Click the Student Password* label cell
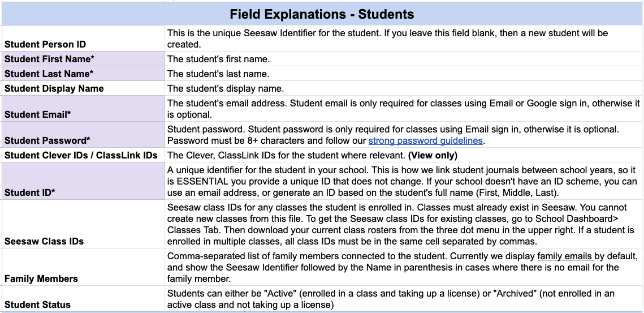This screenshot has width=644, height=313. [x=83, y=135]
